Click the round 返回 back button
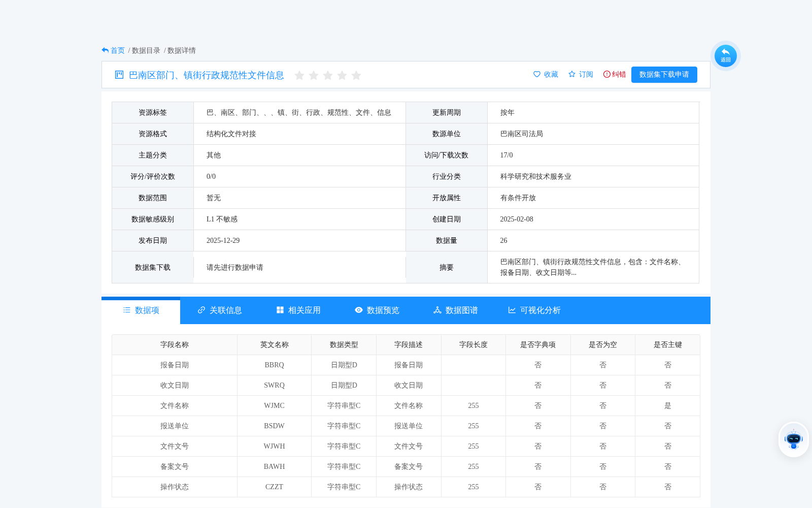The height and width of the screenshot is (508, 812). click(726, 56)
